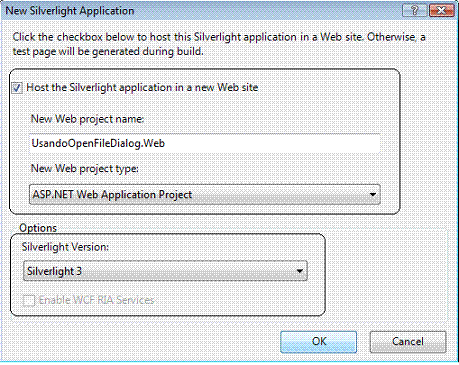Click the 'Options' group label
This screenshot has width=459, height=365.
click(38, 228)
